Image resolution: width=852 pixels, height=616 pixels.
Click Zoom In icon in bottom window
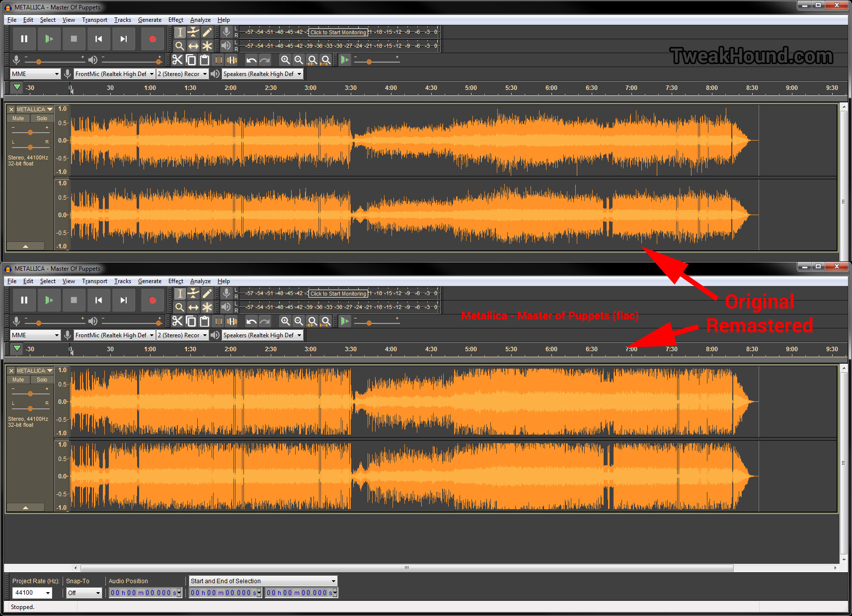point(285,321)
